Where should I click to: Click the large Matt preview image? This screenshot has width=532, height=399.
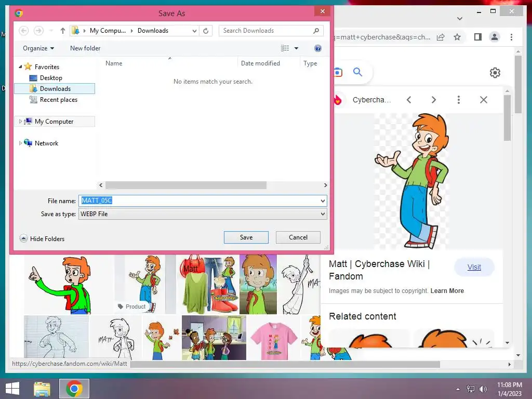coord(411,181)
